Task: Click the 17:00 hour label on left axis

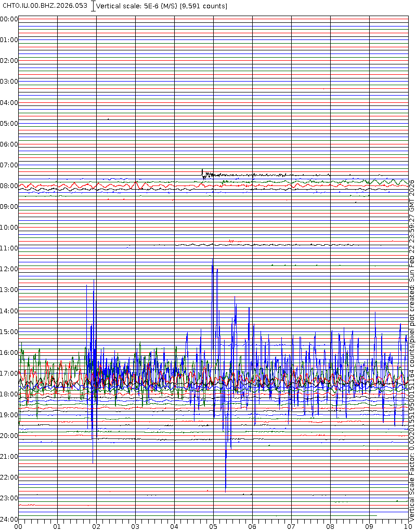Action: coord(9,373)
